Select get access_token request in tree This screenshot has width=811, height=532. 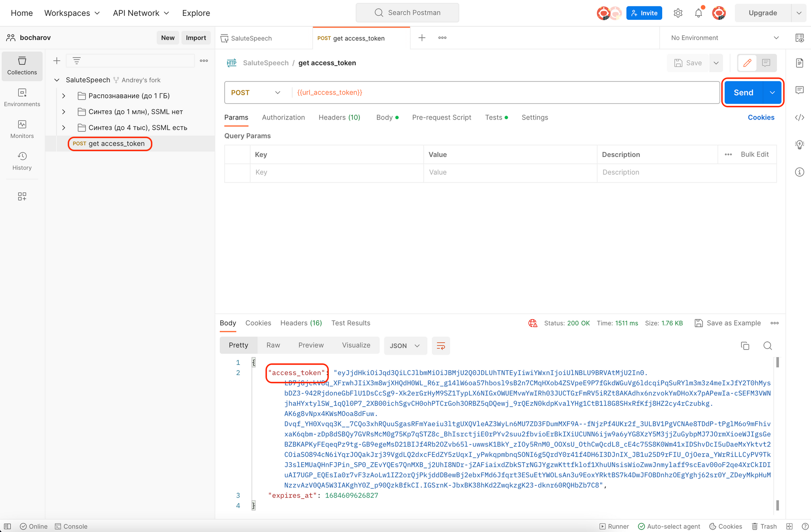coord(109,144)
